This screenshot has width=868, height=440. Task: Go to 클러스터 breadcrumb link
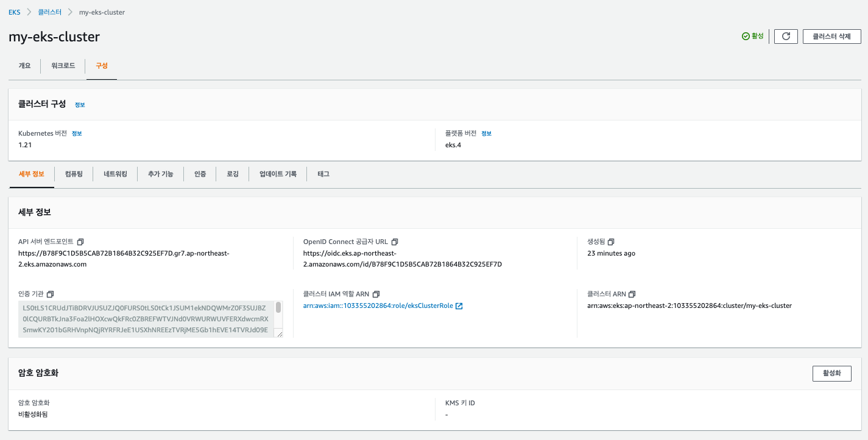(x=49, y=12)
